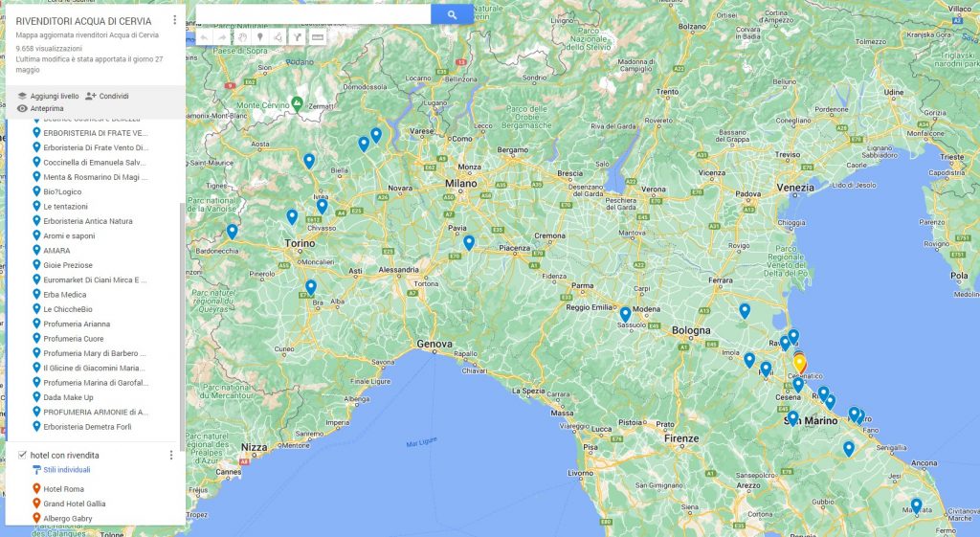
Task: Click Aggiungi livello to add a layer
Action: (x=48, y=96)
